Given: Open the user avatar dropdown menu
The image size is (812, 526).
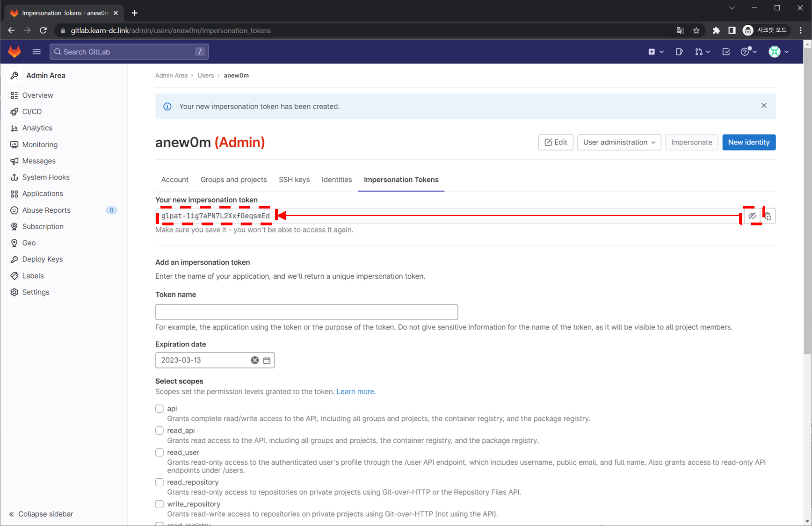Looking at the screenshot, I should tap(778, 52).
